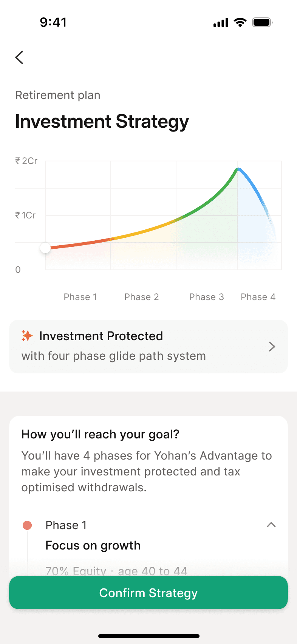The width and height of the screenshot is (297, 644).
Task: Select the Phase 4 label under the chart
Action: tap(258, 297)
